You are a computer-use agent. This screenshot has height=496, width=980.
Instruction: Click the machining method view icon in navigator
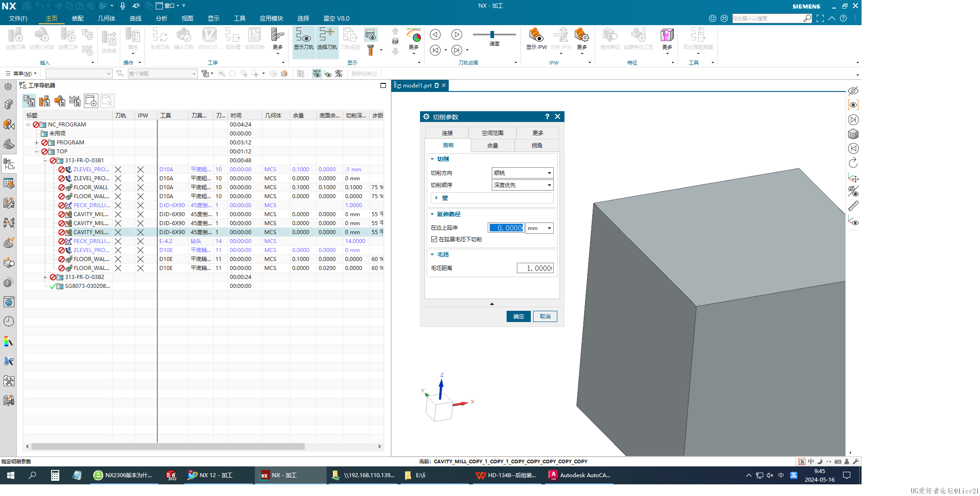click(75, 101)
